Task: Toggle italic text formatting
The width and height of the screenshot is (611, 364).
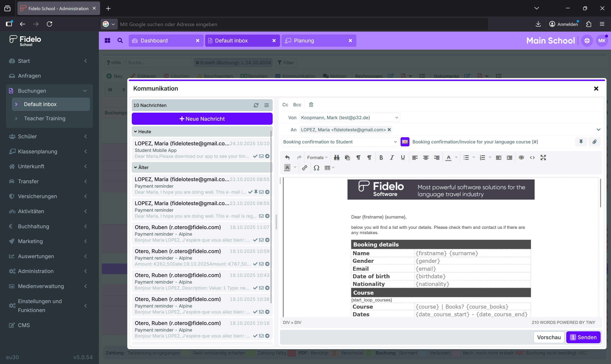Action: pyautogui.click(x=392, y=157)
